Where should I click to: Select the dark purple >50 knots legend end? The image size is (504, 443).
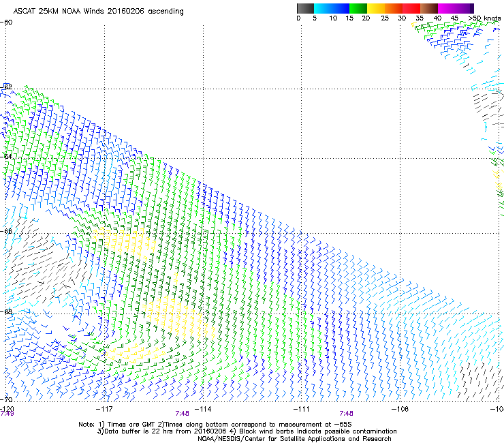pos(471,8)
